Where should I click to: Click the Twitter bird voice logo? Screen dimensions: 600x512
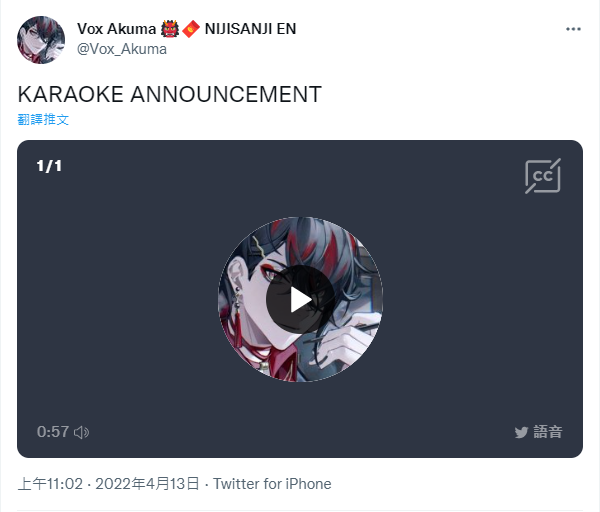pyautogui.click(x=521, y=432)
